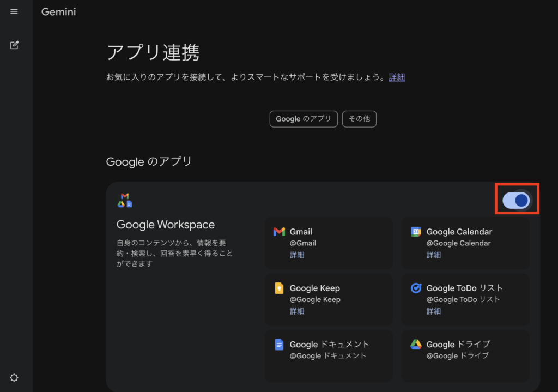Click the Google Keep lightbulb icon
This screenshot has height=392, width=558.
pyautogui.click(x=279, y=288)
